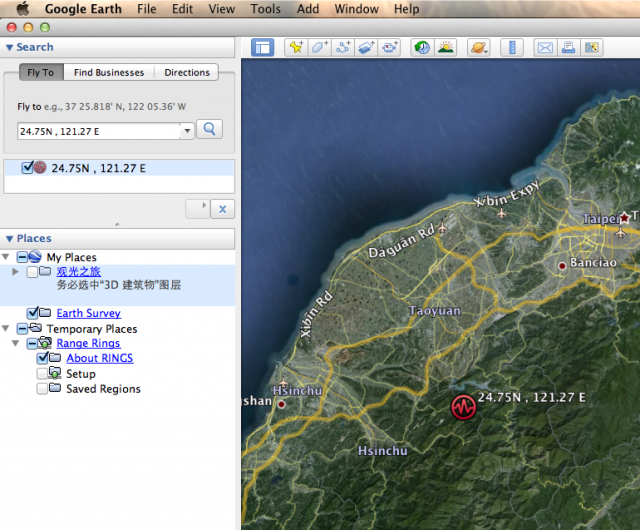This screenshot has width=640, height=530.
Task: Click the Banciao city dot marker
Action: click(x=562, y=266)
